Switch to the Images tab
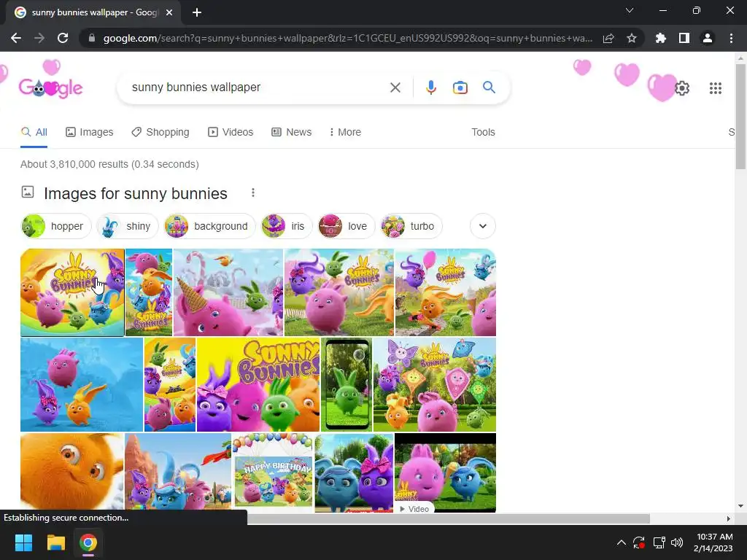The height and width of the screenshot is (560, 747). 90,132
